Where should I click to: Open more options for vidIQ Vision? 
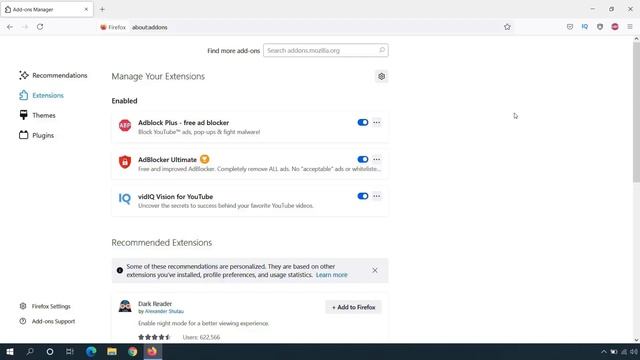376,196
